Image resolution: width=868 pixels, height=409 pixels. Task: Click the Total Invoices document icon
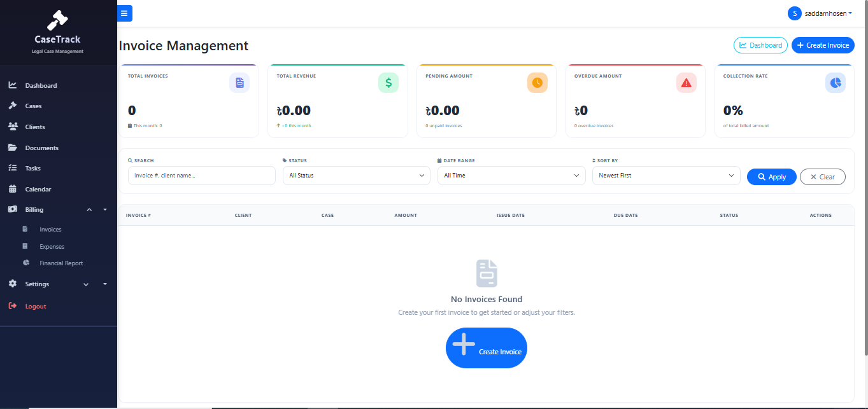239,83
